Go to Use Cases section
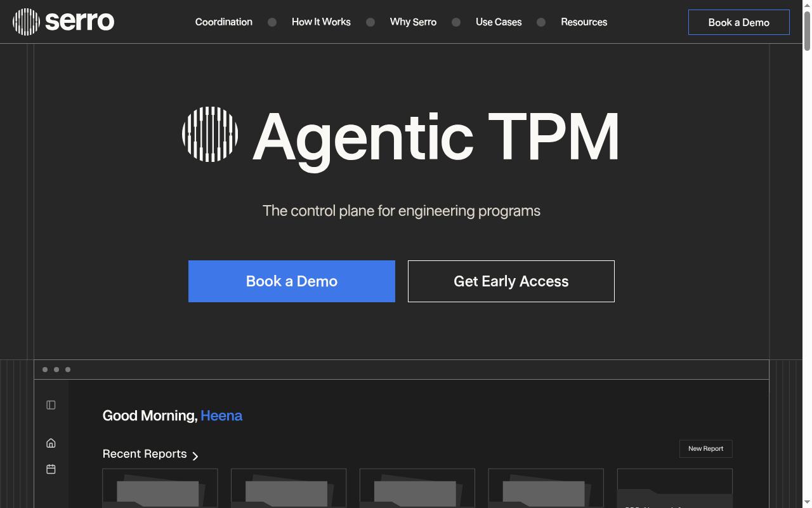Image resolution: width=812 pixels, height=508 pixels. pos(499,22)
